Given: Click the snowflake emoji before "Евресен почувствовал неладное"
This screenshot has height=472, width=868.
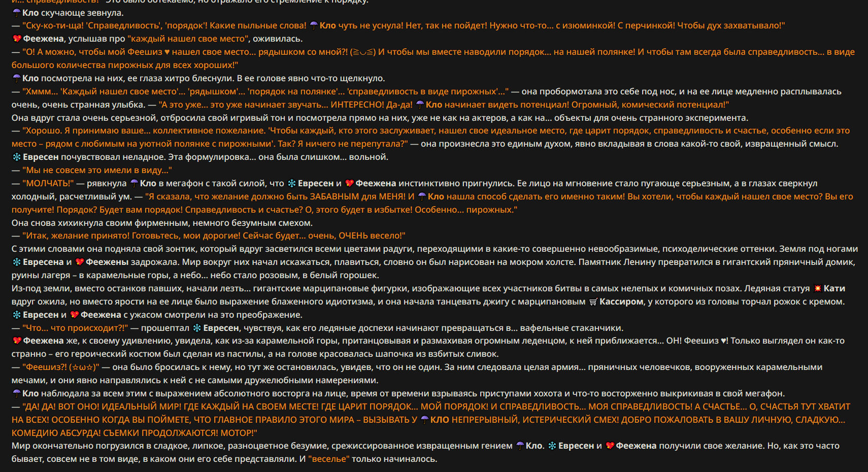Looking at the screenshot, I should point(17,157).
